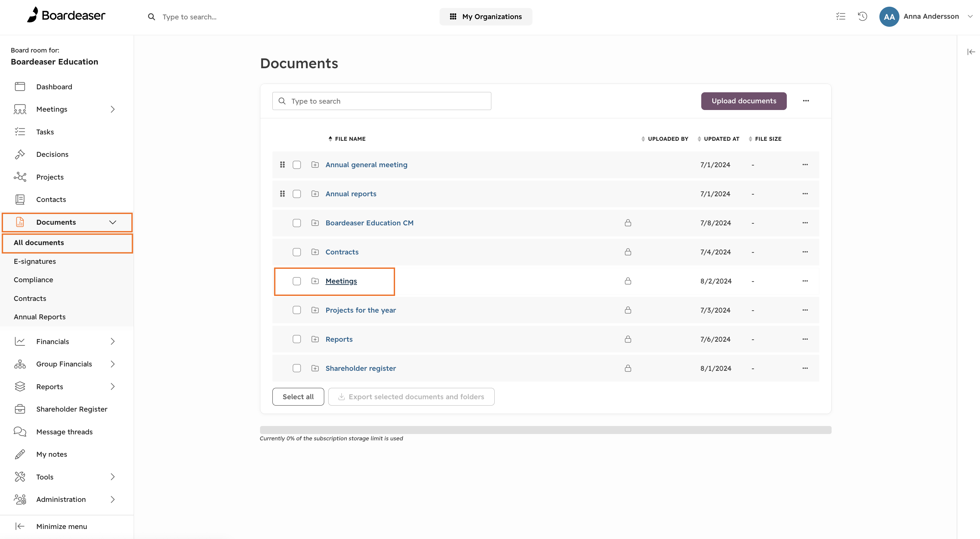Select the Reports folder checkbox

tap(297, 339)
